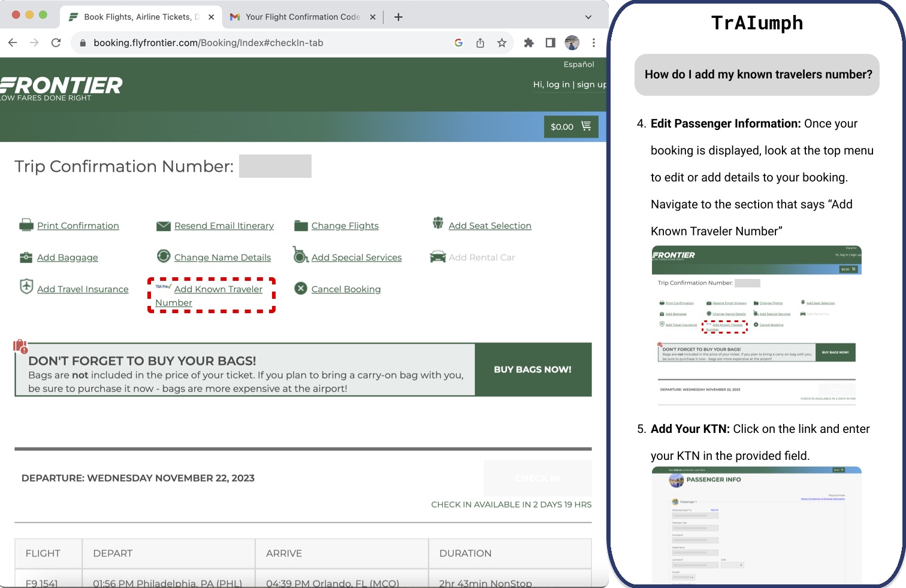Image resolution: width=906 pixels, height=588 pixels.
Task: Close the Your Flight Confirmation Code tab
Action: click(373, 17)
